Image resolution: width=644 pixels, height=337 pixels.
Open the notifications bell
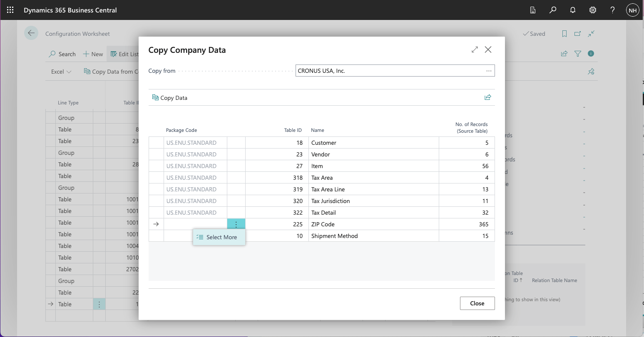tap(573, 10)
